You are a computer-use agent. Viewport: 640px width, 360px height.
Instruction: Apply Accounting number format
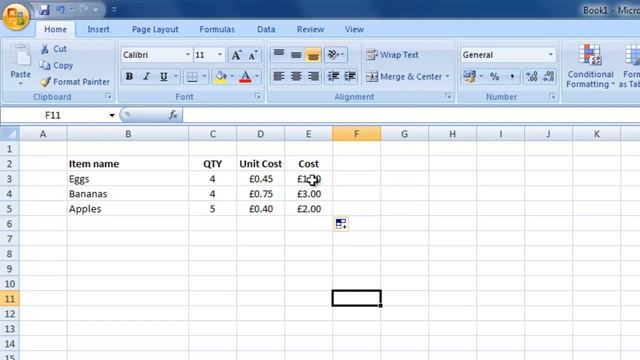click(470, 76)
